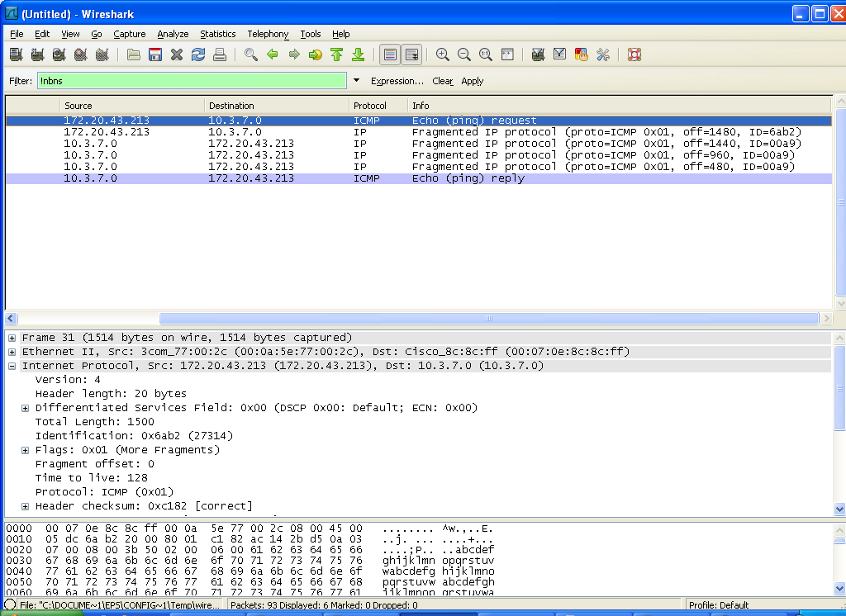Screen dimensions: 846x616
Task: Expand the Flags: 0x01 node
Action: coord(25,450)
